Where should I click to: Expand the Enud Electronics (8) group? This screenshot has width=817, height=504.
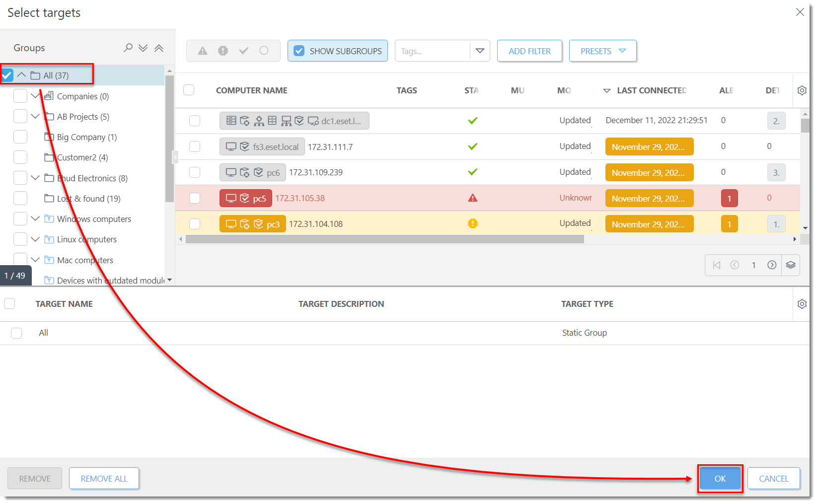35,178
